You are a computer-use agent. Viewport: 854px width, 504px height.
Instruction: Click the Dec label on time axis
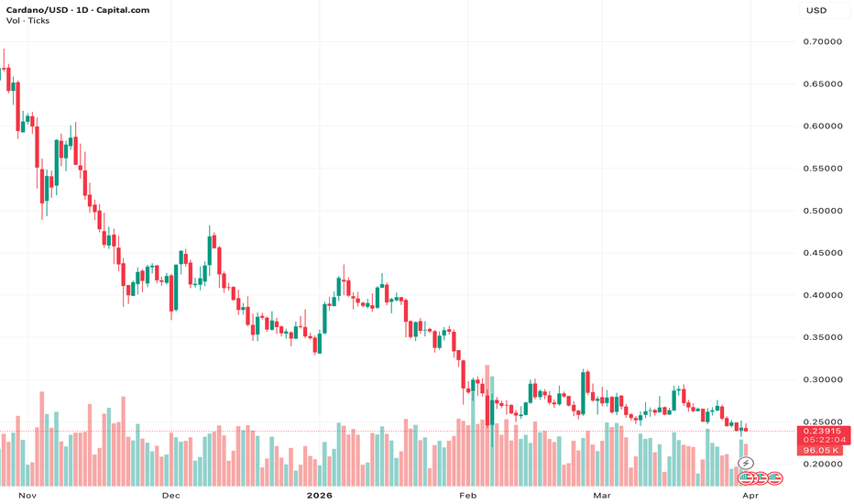[x=170, y=495]
